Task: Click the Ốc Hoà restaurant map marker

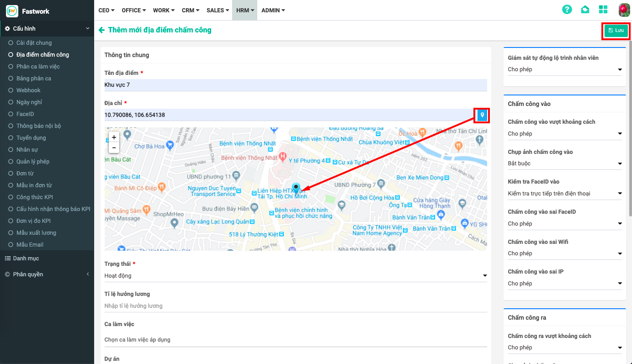Action: point(423,132)
